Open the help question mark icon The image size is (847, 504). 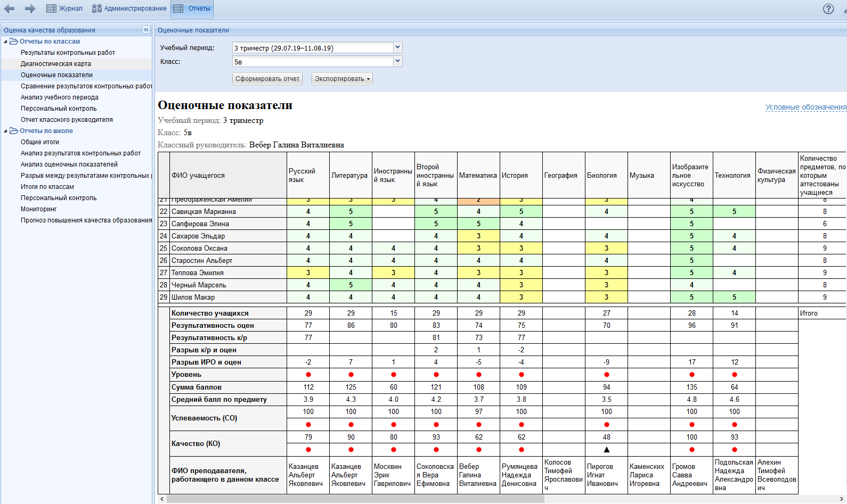click(828, 9)
